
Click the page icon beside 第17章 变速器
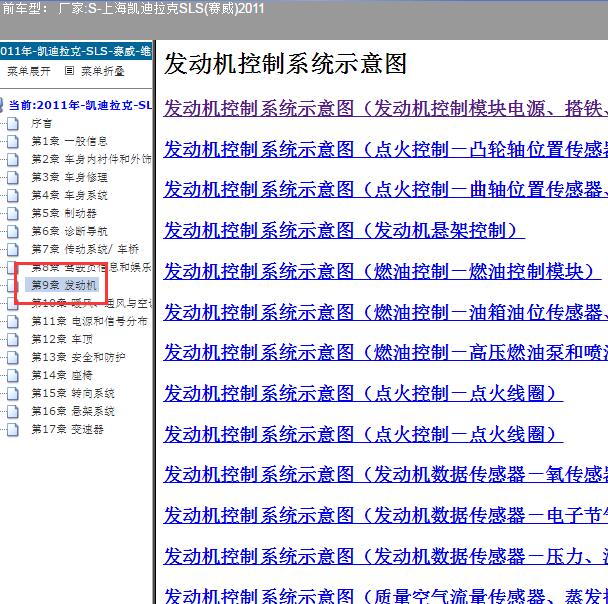point(13,430)
